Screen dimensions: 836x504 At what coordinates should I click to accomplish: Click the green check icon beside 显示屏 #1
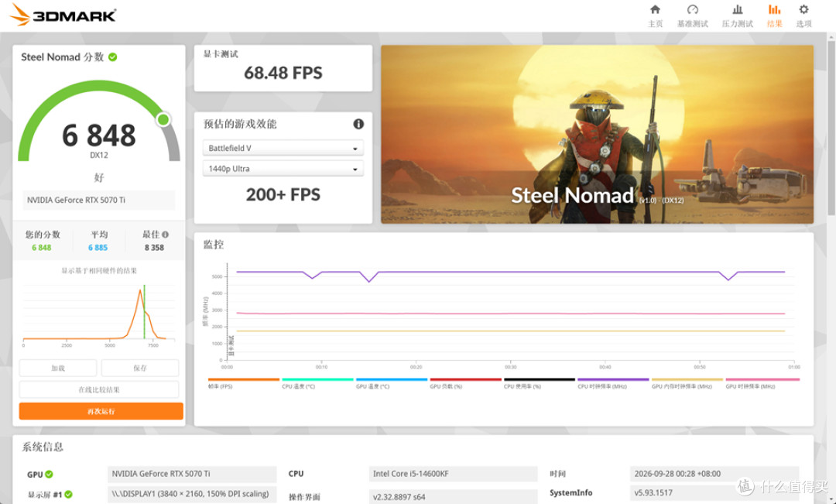[68, 495]
